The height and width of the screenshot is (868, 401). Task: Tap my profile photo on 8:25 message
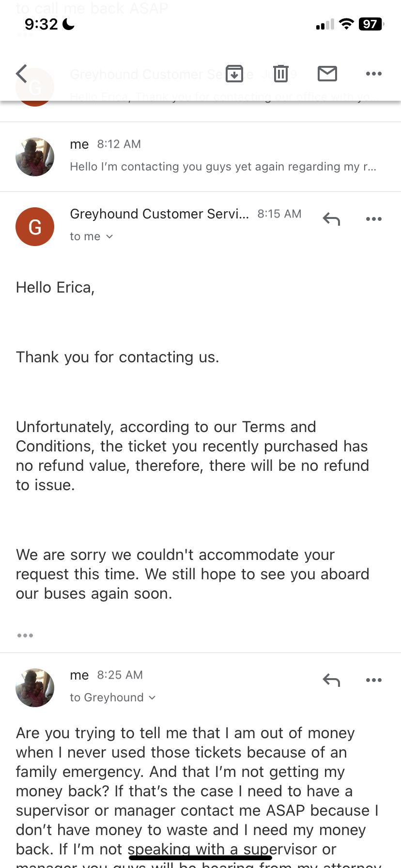click(35, 688)
